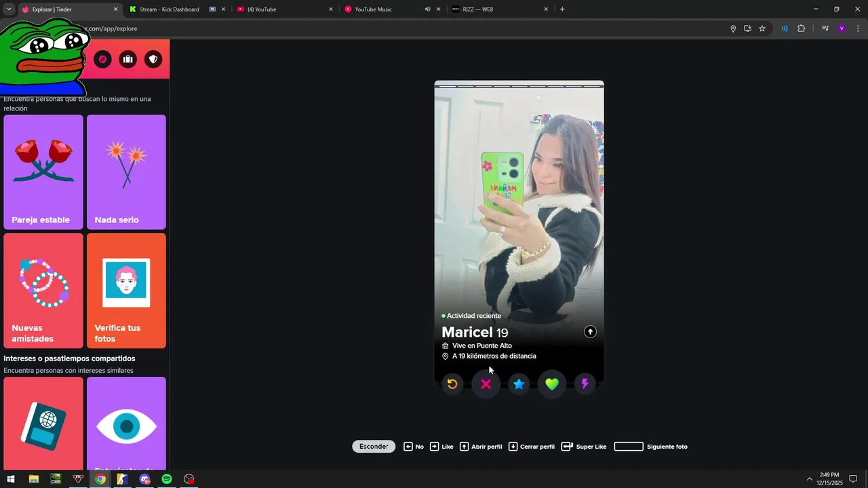Close the YouTube Music tab

(438, 9)
